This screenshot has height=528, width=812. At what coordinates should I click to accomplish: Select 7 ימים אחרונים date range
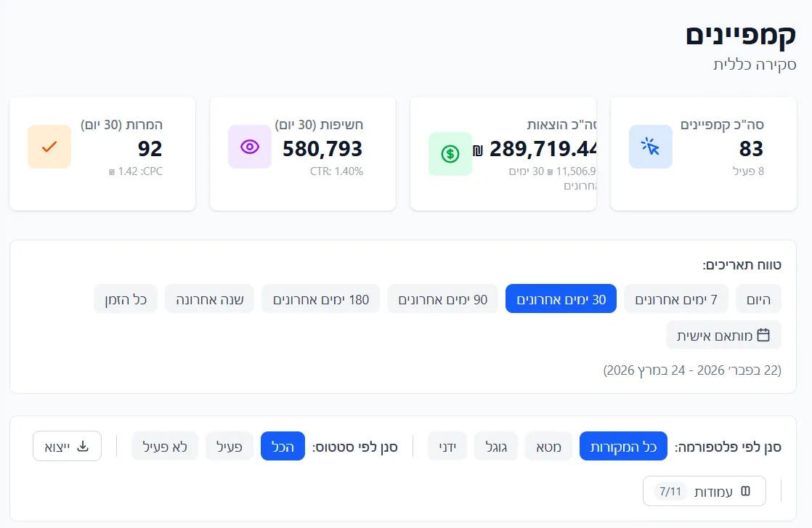click(x=675, y=298)
